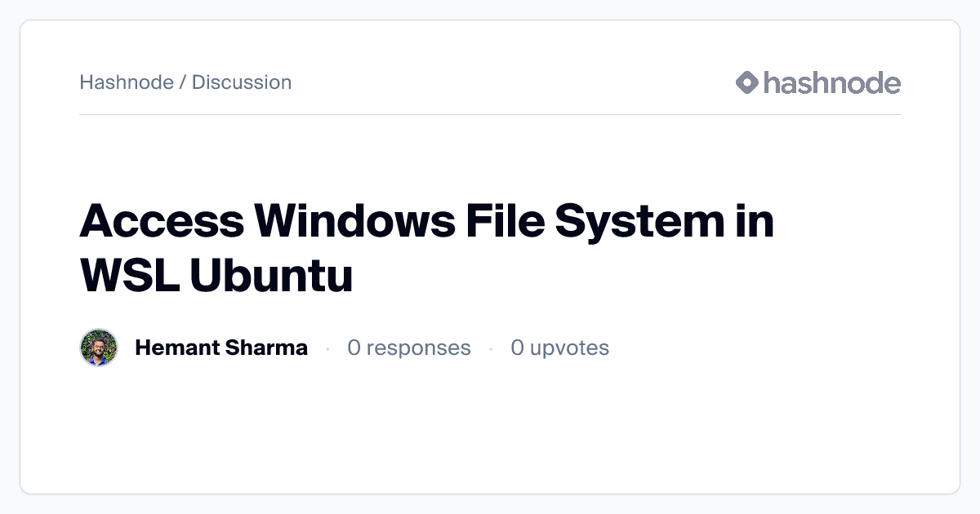Click the slash between Hashnode and Discussion

click(183, 82)
